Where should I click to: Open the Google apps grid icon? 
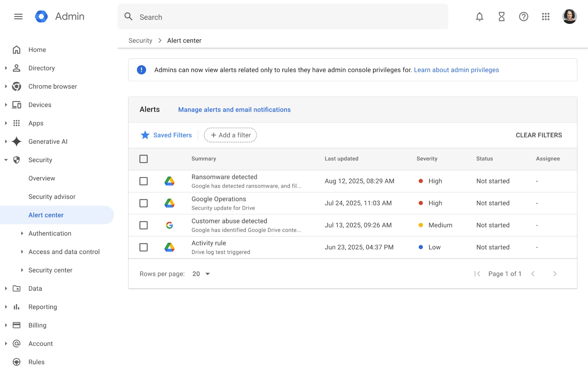click(546, 17)
